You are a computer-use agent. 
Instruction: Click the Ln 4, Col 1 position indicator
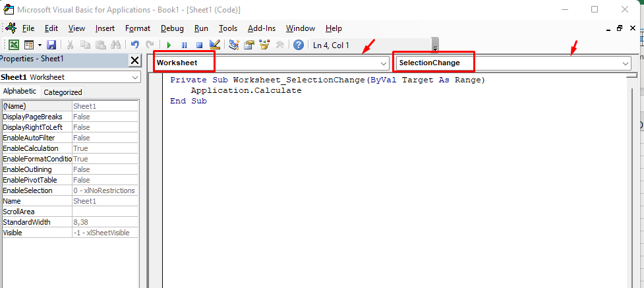[x=331, y=45]
